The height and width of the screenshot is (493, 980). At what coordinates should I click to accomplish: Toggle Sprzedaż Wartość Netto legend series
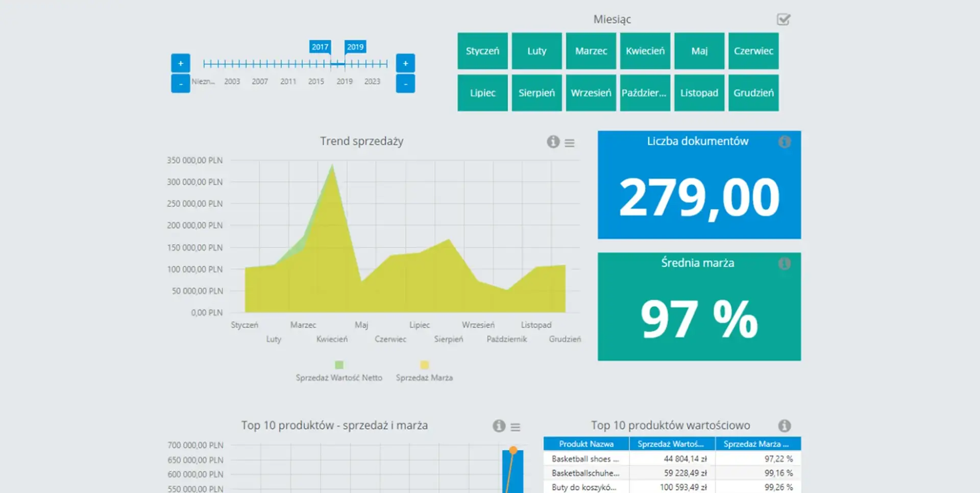[x=339, y=365]
